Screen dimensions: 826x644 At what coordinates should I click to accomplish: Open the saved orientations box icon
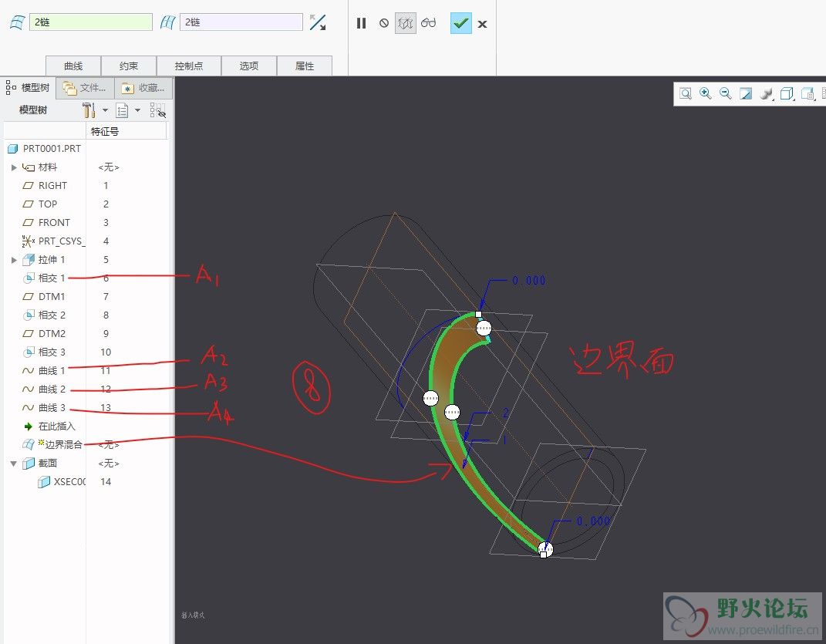787,94
